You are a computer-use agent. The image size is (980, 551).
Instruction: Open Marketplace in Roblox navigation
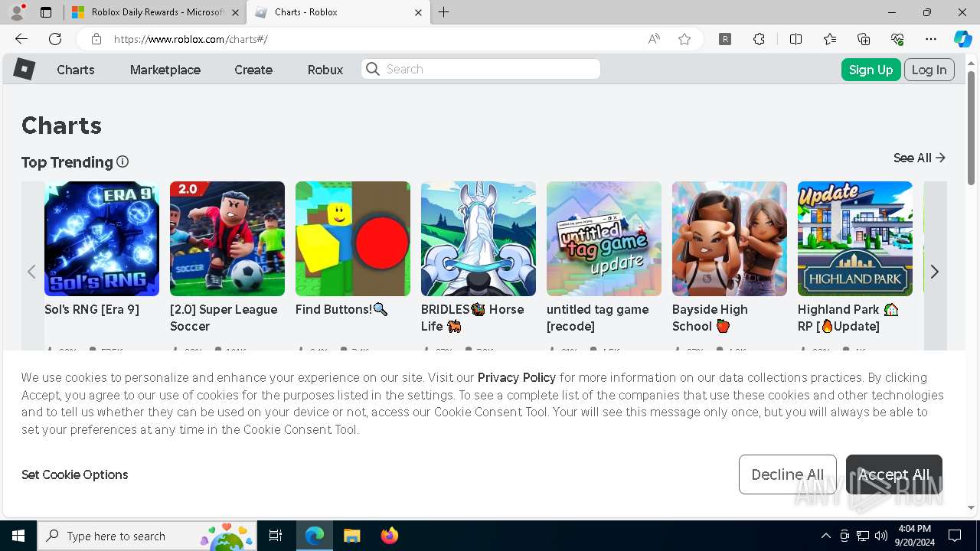pos(165,70)
